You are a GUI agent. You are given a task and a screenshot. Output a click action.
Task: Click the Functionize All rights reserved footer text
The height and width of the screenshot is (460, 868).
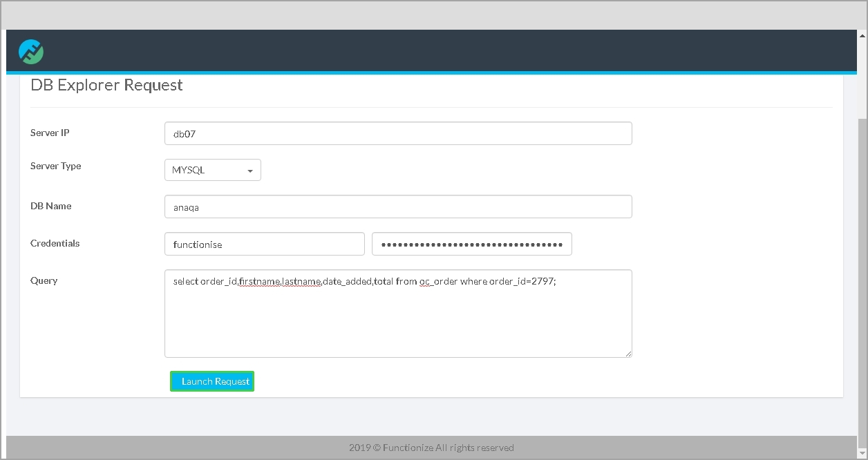click(431, 448)
